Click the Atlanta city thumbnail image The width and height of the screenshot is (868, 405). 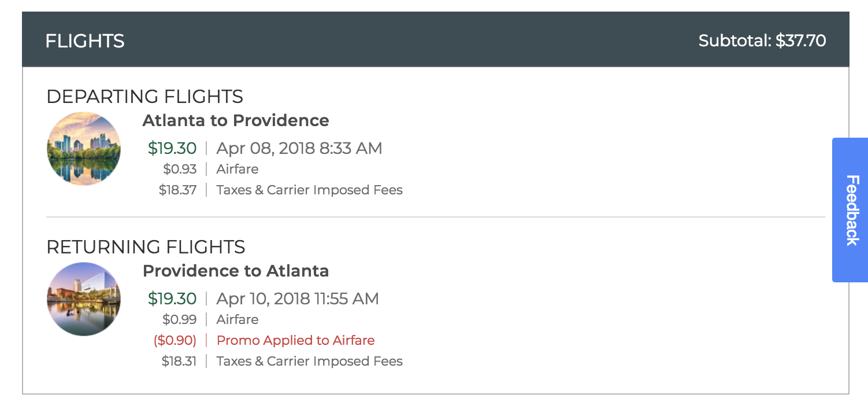84,149
